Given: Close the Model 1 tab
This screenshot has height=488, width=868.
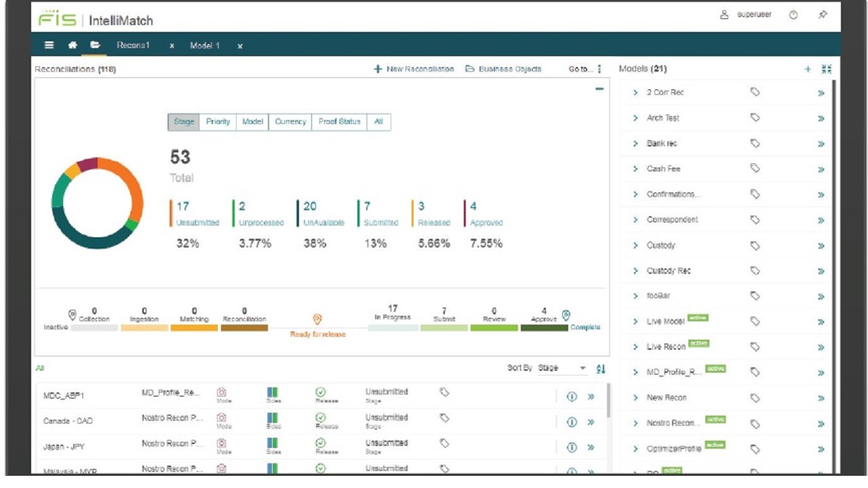Looking at the screenshot, I should tap(240, 46).
